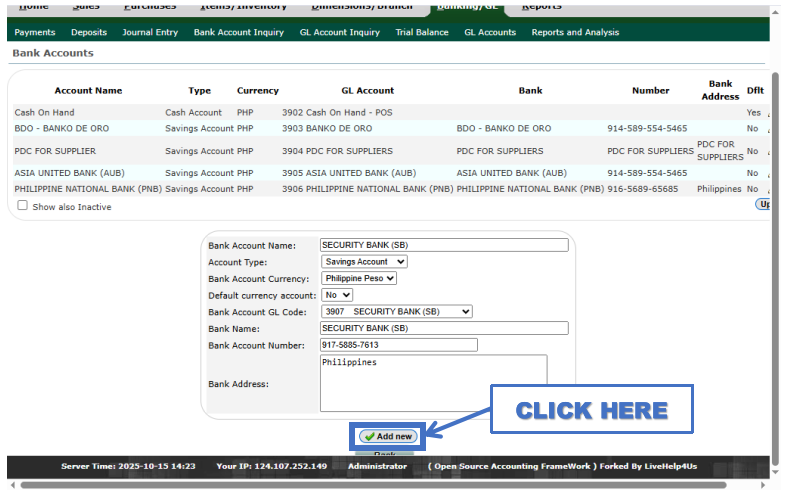
Task: Click the Bank Account Name field
Action: 443,245
